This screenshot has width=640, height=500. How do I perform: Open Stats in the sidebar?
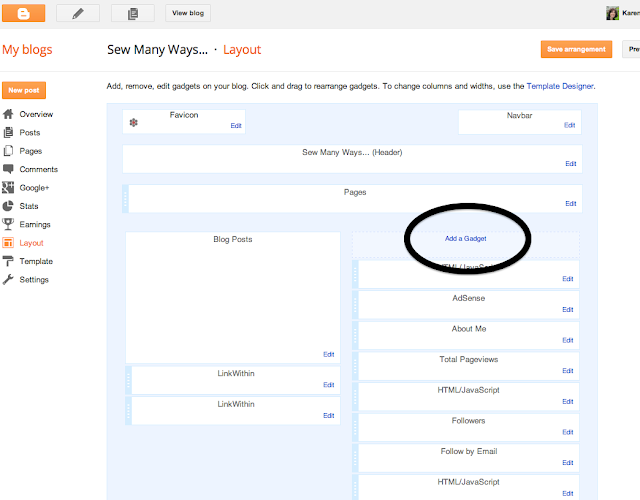pyautogui.click(x=29, y=206)
